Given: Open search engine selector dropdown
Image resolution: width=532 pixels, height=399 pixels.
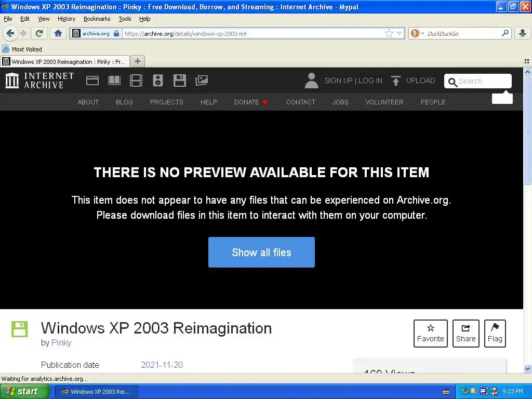Looking at the screenshot, I should point(422,33).
